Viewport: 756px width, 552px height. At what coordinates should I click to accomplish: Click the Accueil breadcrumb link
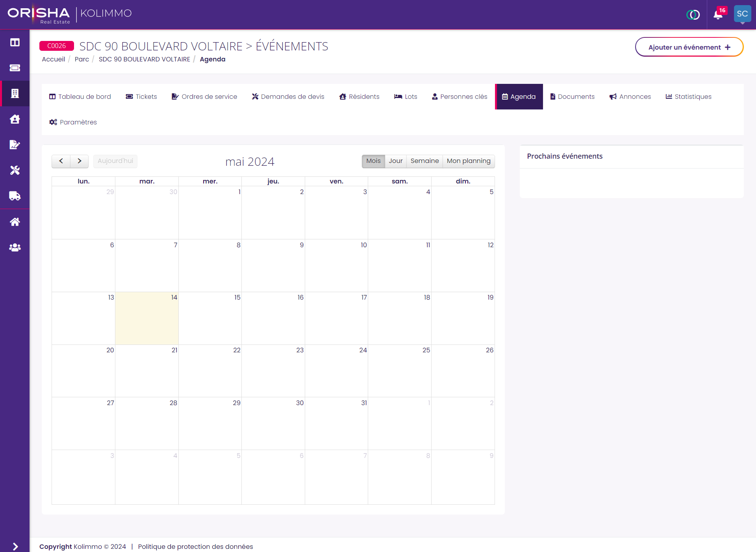(54, 59)
